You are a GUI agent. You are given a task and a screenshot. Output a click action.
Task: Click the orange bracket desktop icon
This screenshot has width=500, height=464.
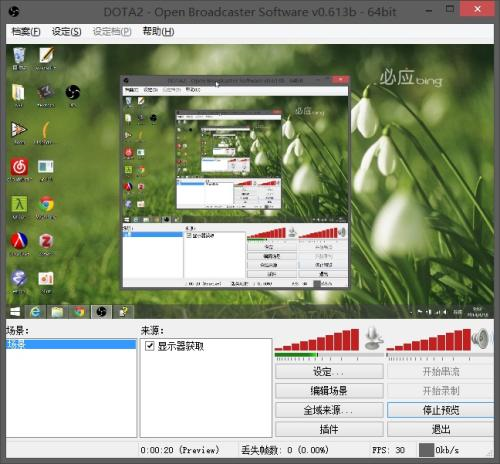click(46, 130)
